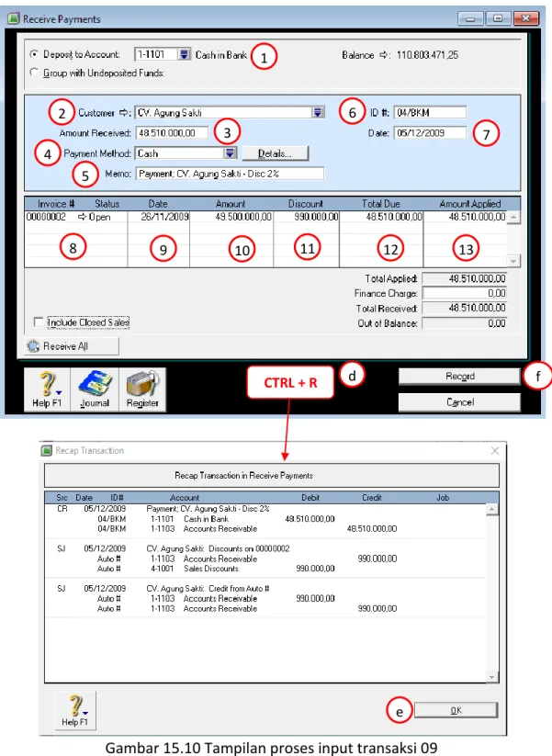This screenshot has width=552, height=756.
Task: Close the Receive Payments window
Action: (526, 18)
